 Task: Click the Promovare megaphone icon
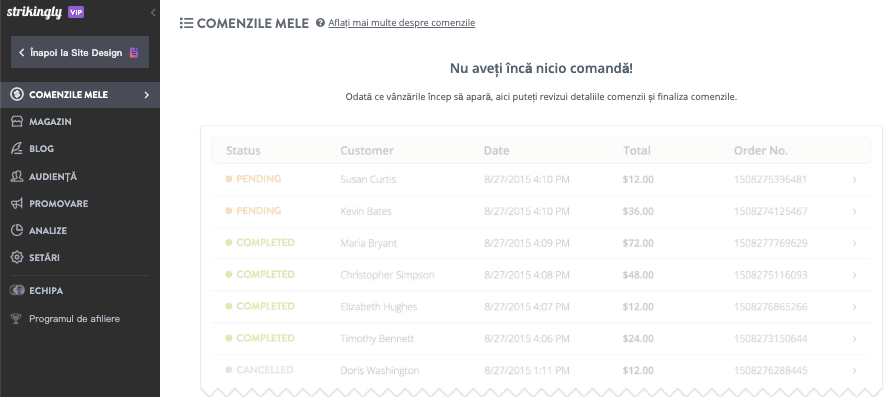tap(17, 203)
